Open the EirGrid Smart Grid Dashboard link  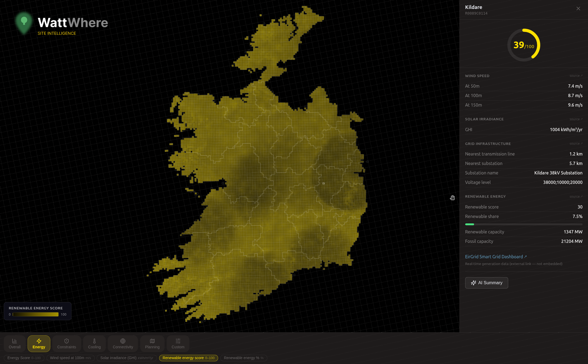(495, 257)
